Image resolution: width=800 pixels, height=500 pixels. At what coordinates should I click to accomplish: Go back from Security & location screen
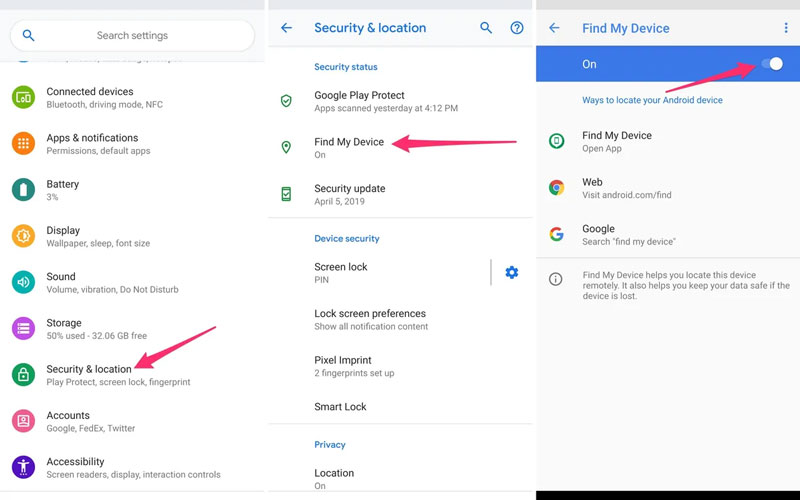tap(287, 28)
